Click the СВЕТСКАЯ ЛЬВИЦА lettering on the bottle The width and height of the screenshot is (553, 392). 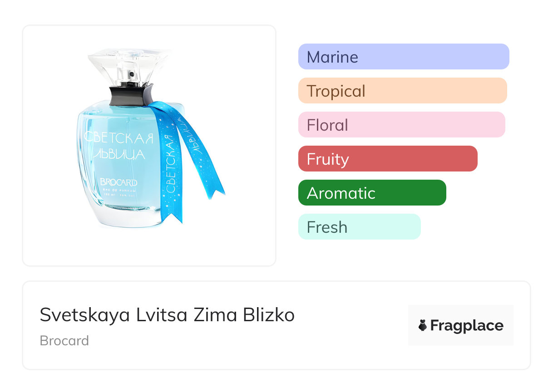119,145
